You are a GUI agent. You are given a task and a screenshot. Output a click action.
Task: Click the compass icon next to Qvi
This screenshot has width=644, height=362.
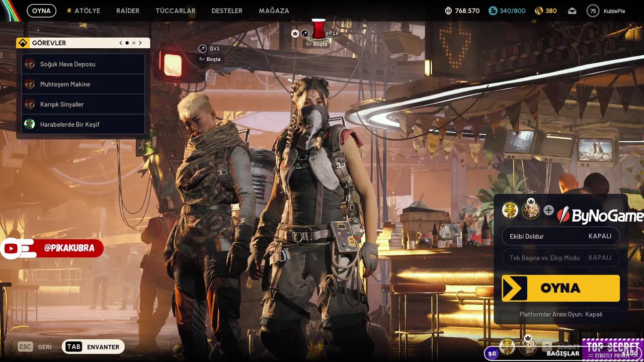(x=202, y=48)
